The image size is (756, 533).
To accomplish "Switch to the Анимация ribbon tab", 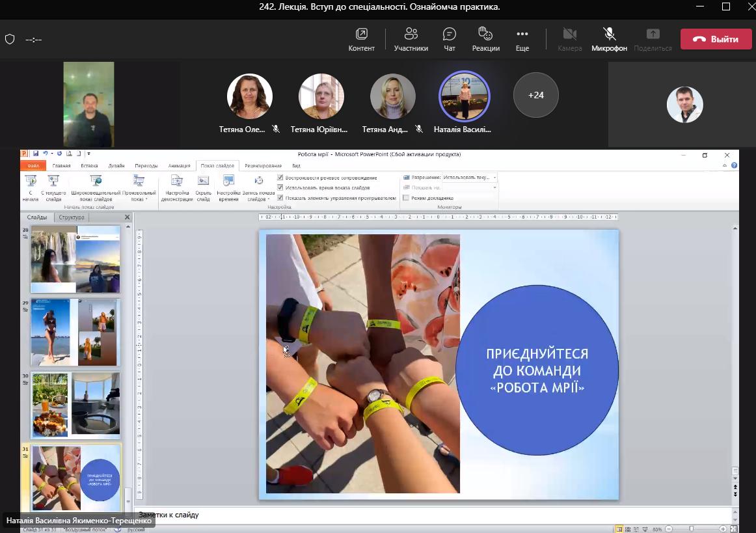I will (179, 166).
